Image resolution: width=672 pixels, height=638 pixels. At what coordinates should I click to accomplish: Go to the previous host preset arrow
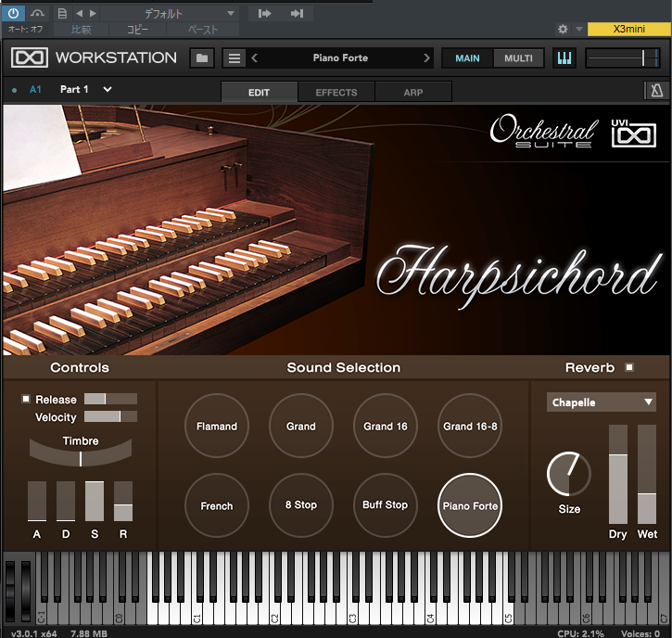(x=80, y=13)
